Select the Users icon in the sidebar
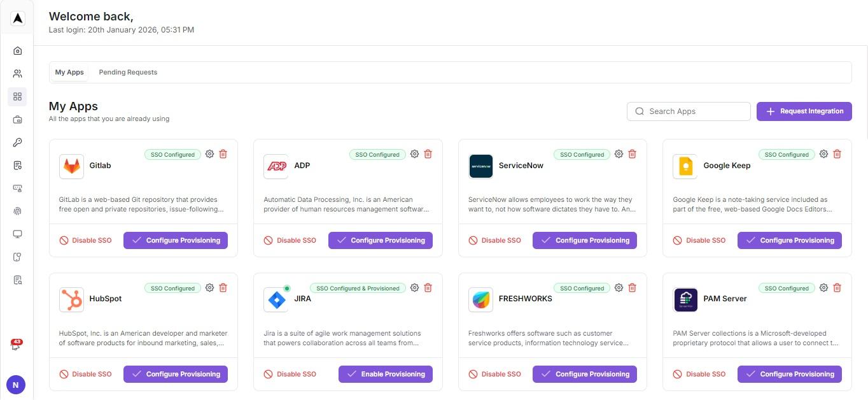This screenshot has height=400, width=868. (x=17, y=73)
